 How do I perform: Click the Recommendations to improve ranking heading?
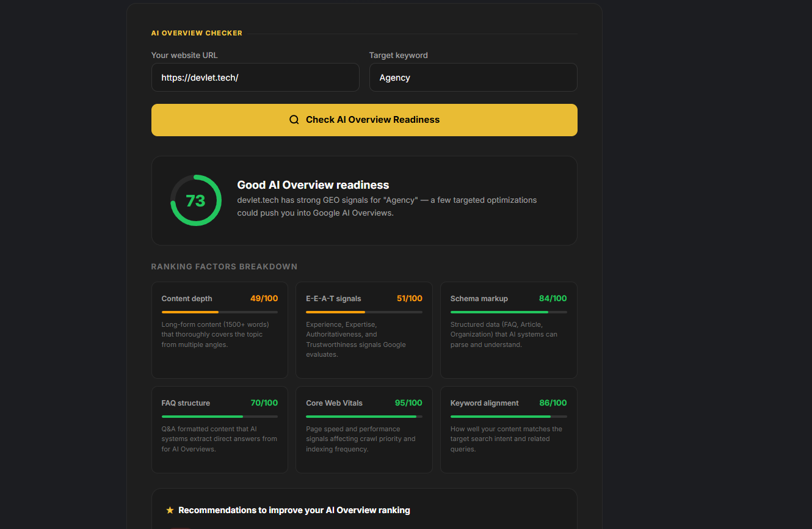(x=294, y=510)
